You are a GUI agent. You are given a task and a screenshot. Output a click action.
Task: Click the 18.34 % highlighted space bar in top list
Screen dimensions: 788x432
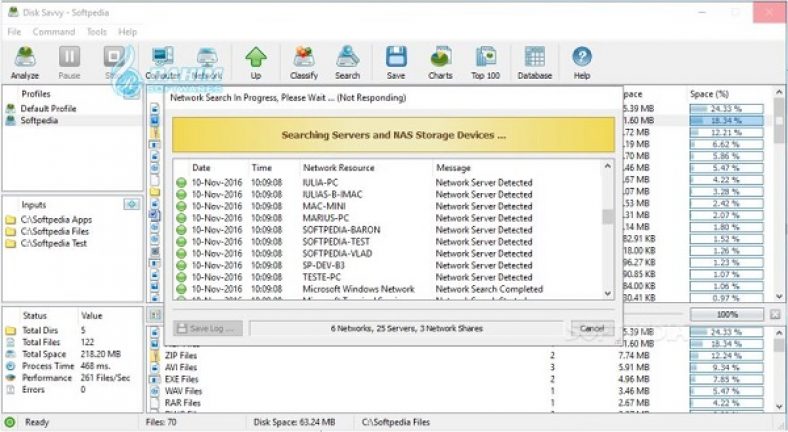(x=727, y=121)
